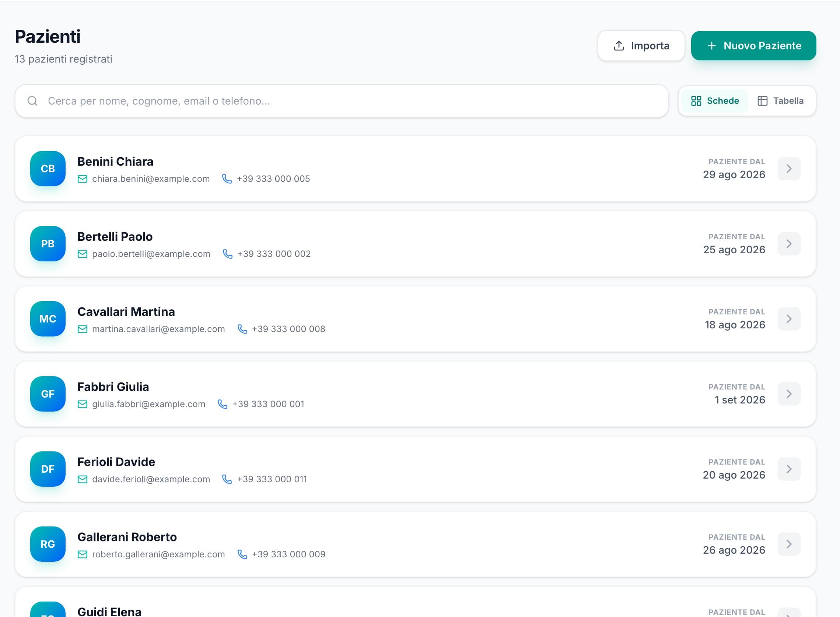This screenshot has width=840, height=617.
Task: Click phone icon beside +39 333 000 011
Action: point(227,479)
